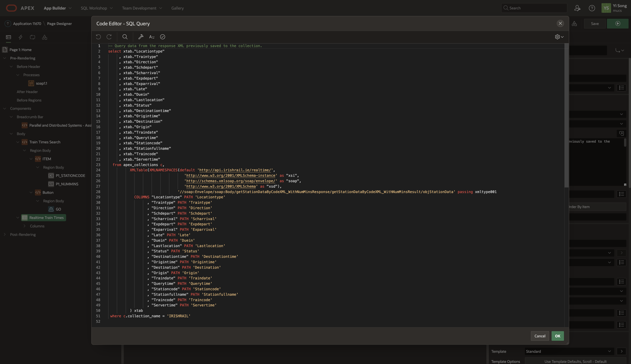631x364 pixels.
Task: Open Query Builder wrench tool
Action: (x=141, y=37)
